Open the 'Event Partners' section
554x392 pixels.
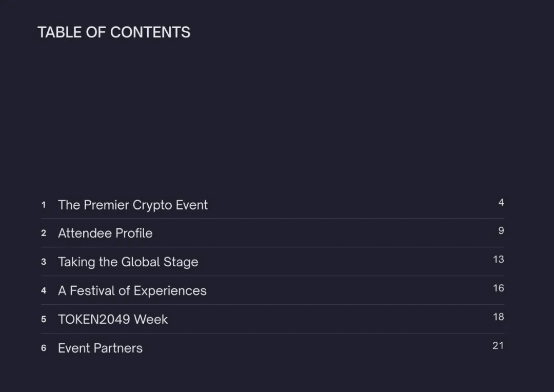coord(101,348)
